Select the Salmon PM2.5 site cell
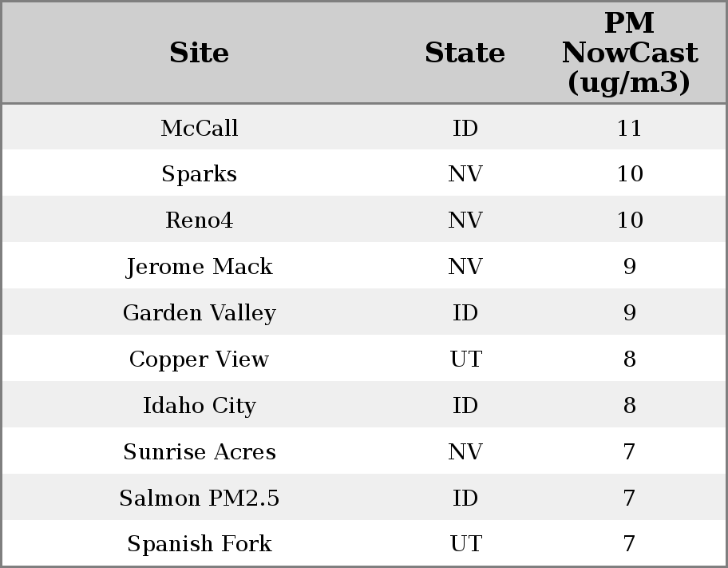 [x=199, y=498]
